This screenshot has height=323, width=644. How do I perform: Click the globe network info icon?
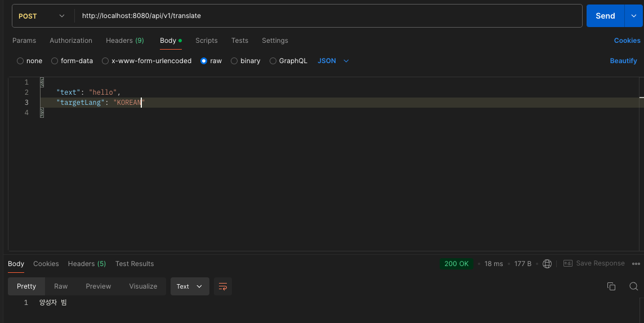(547, 264)
